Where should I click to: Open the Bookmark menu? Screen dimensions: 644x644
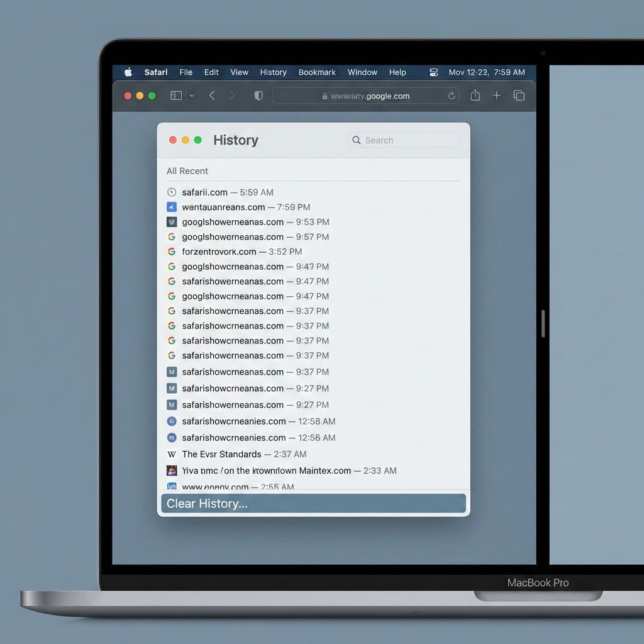pos(317,72)
